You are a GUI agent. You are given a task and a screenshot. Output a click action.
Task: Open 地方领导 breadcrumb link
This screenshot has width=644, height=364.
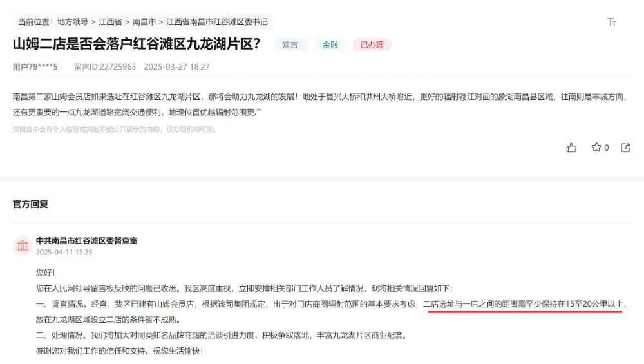click(x=73, y=22)
